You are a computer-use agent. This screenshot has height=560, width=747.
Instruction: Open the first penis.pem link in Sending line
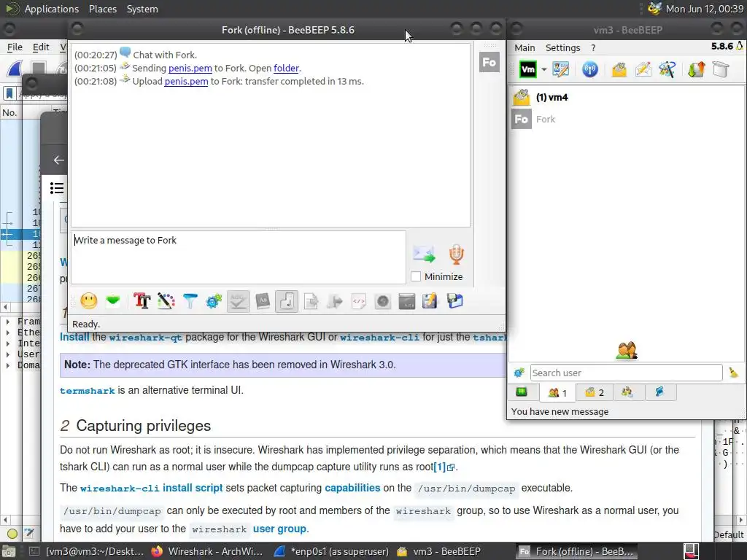(190, 68)
